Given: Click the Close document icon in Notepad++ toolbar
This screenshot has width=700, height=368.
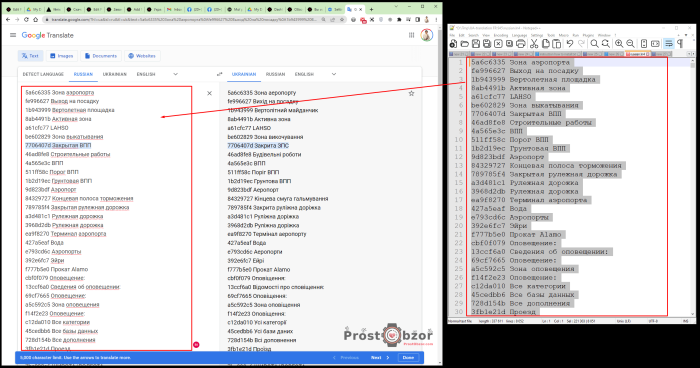Looking at the screenshot, I should pyautogui.click(x=498, y=43).
